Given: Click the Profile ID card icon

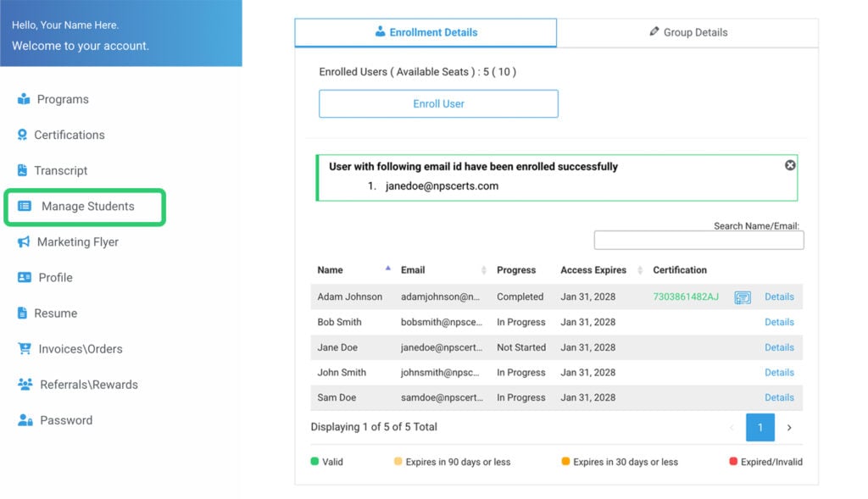Looking at the screenshot, I should click(x=25, y=277).
